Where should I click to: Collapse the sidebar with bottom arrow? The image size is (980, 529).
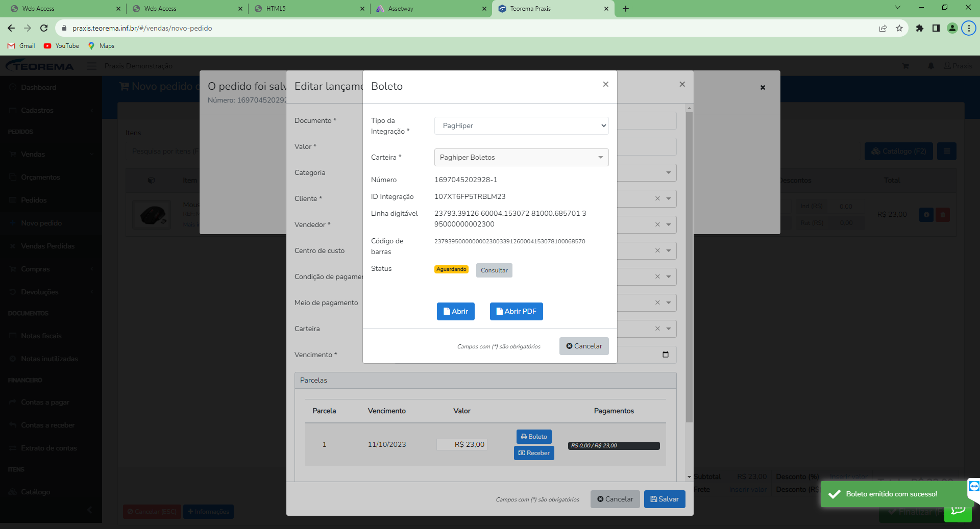tap(89, 510)
